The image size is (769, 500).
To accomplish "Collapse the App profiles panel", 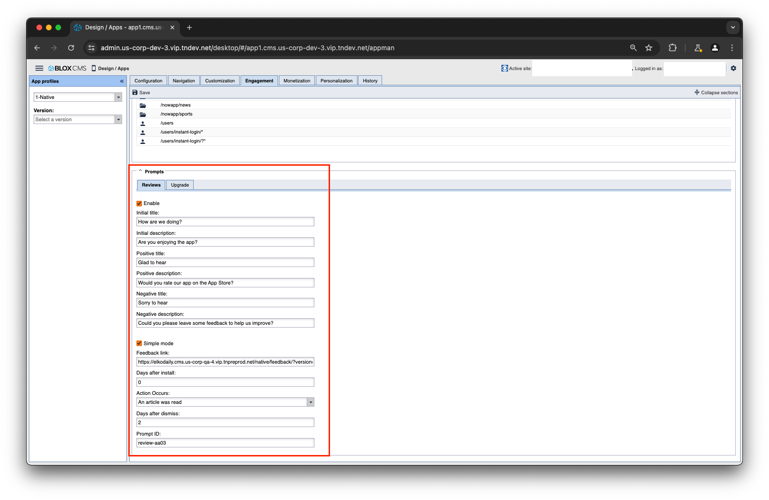I will pos(122,81).
